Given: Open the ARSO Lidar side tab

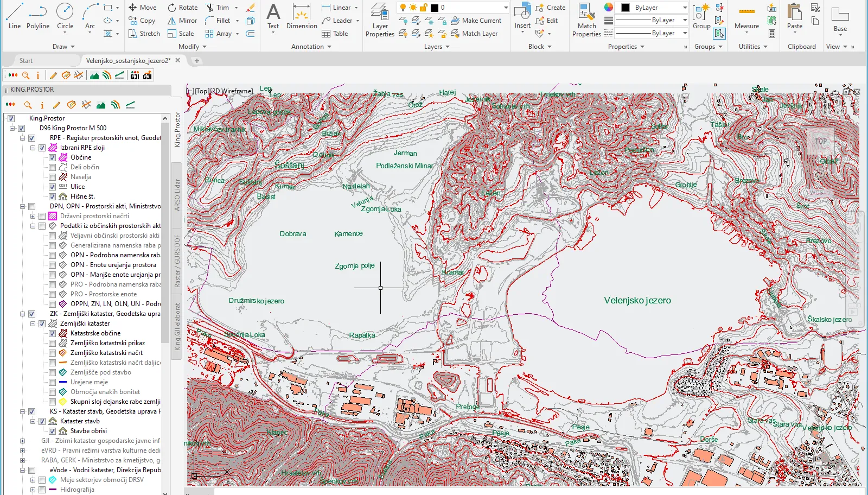Looking at the screenshot, I should (177, 195).
